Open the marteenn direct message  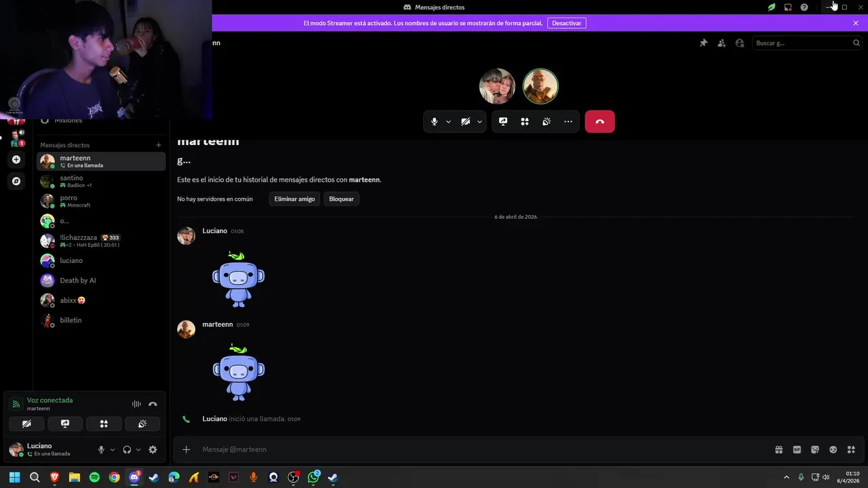[101, 161]
